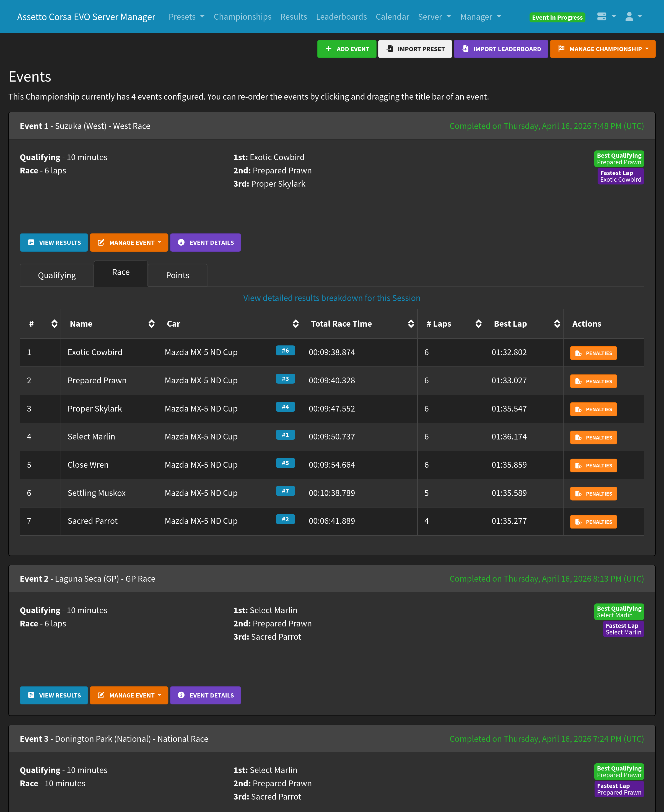Open detailed results breakdown link
Viewport: 664px width, 812px height.
coord(332,298)
